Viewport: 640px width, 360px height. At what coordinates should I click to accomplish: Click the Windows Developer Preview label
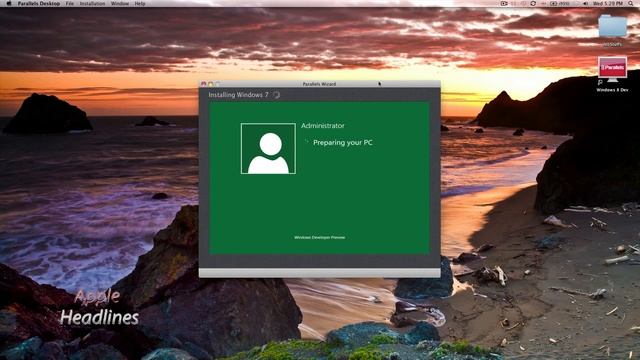(320, 237)
